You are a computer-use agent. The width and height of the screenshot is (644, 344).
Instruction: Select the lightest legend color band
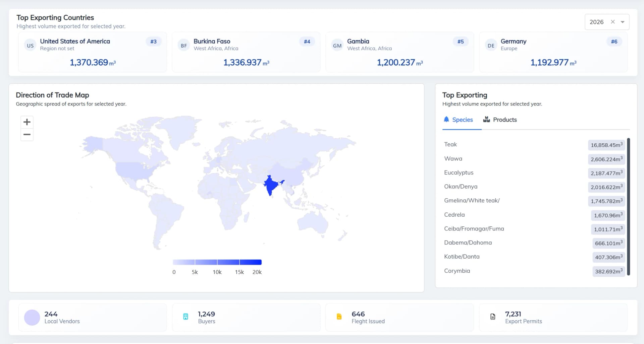[x=184, y=262]
